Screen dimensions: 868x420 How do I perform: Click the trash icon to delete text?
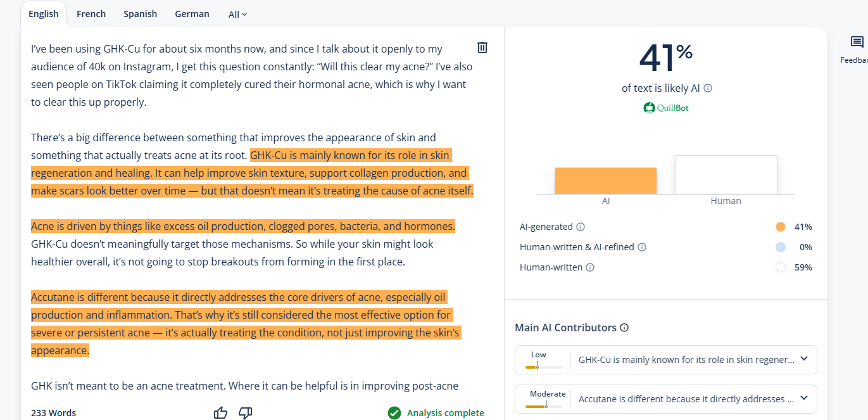tap(482, 48)
